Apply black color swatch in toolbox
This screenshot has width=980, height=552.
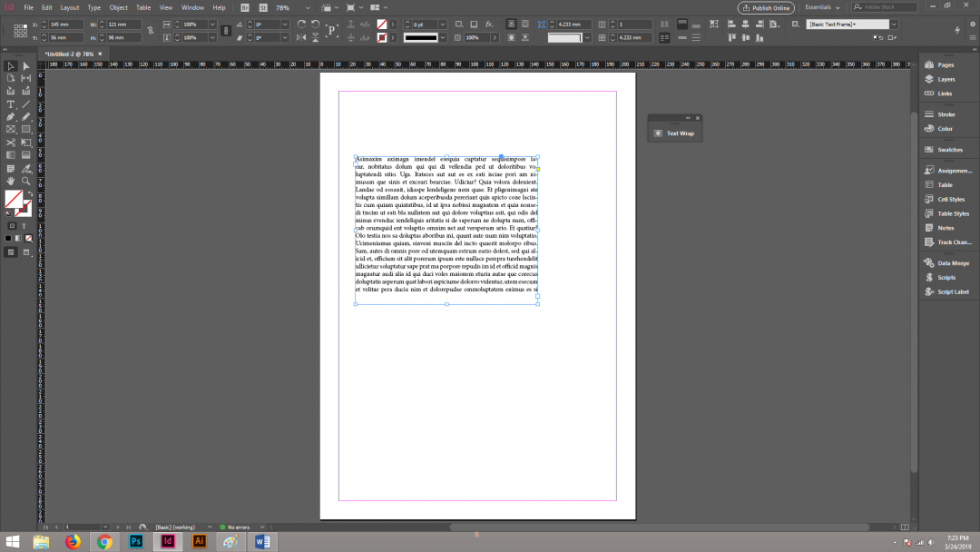point(8,238)
